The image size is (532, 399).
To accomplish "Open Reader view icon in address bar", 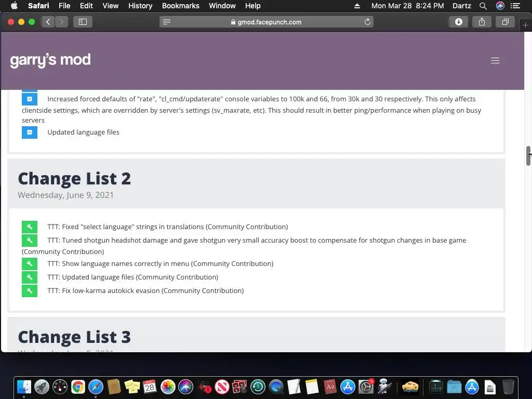I will tap(167, 22).
